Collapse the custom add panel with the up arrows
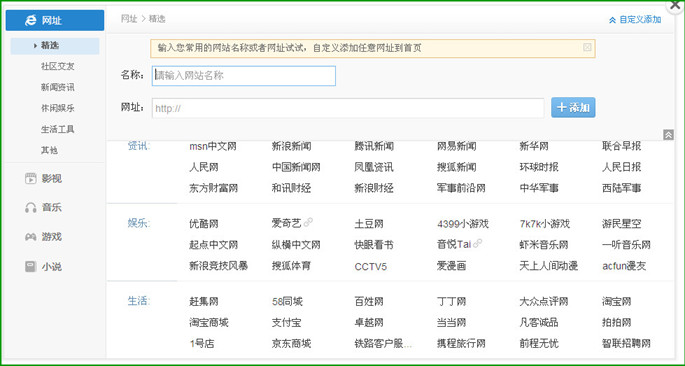The width and height of the screenshot is (685, 366). click(668, 135)
